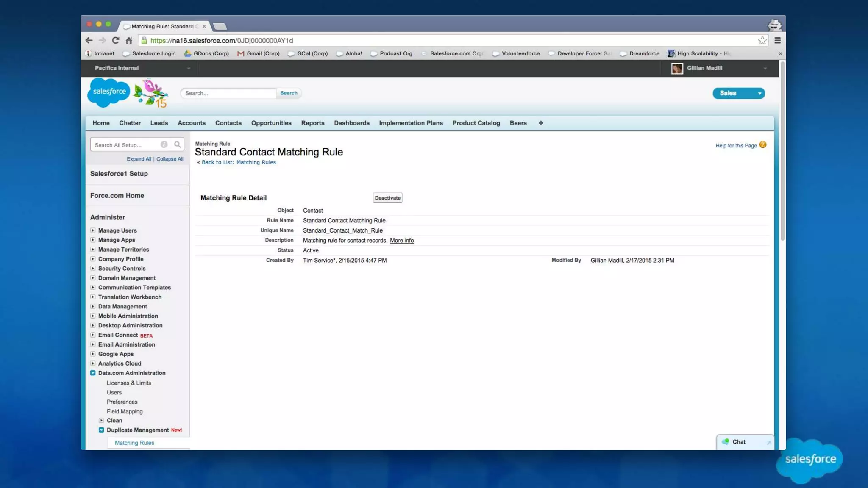Bookmark page with star icon
The width and height of the screenshot is (868, 488).
coord(762,40)
